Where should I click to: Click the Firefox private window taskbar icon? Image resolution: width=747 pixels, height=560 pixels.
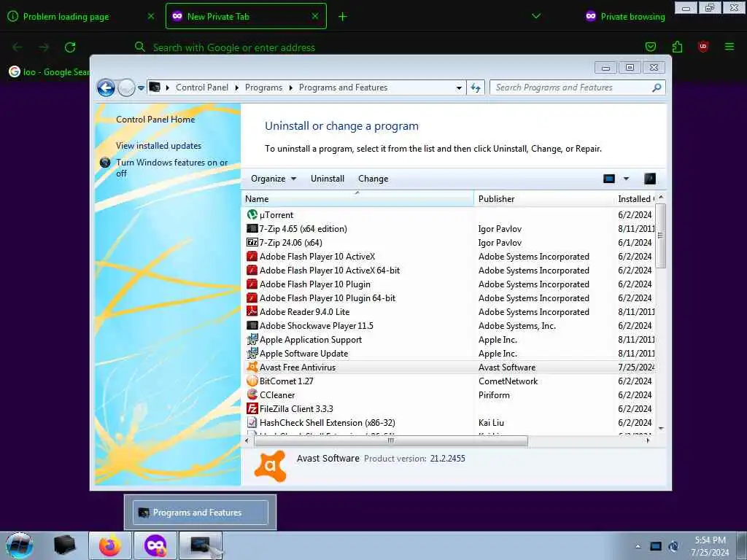coord(155,545)
